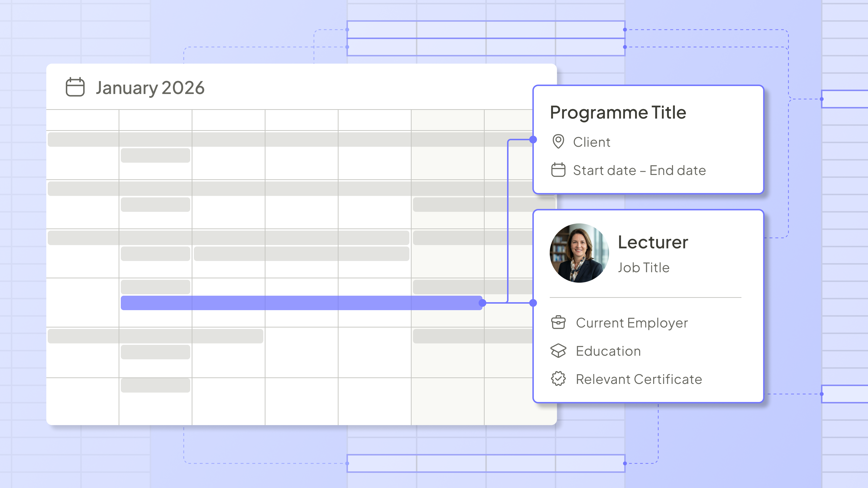Screen dimensions: 868x488
Task: Click the briefcase icon for Current Employer
Action: 558,322
